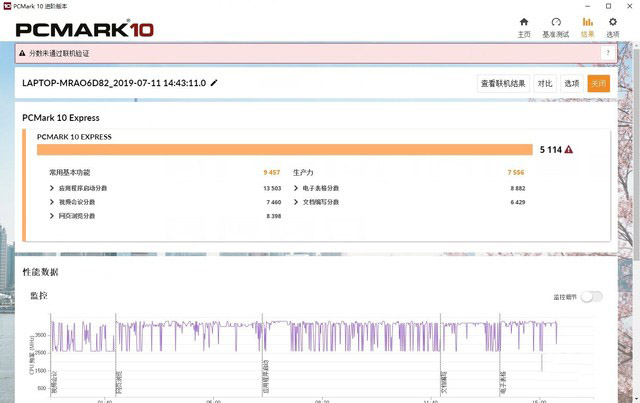Click the PCMark 10 Express heading
640x403 pixels.
(x=61, y=118)
